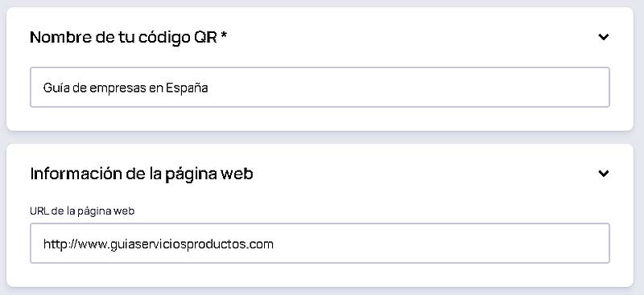Click the Información de la página web heading
The width and height of the screenshot is (644, 295).
142,174
